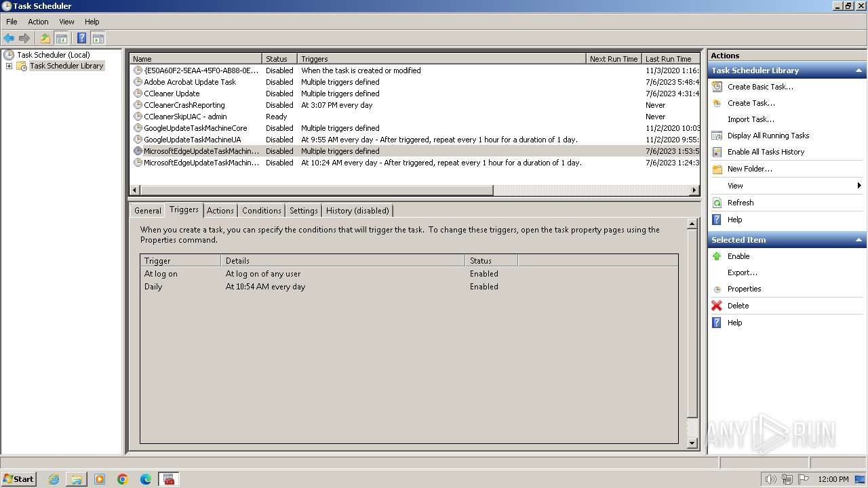
Task: Click Enable All Tasks History
Action: (766, 152)
